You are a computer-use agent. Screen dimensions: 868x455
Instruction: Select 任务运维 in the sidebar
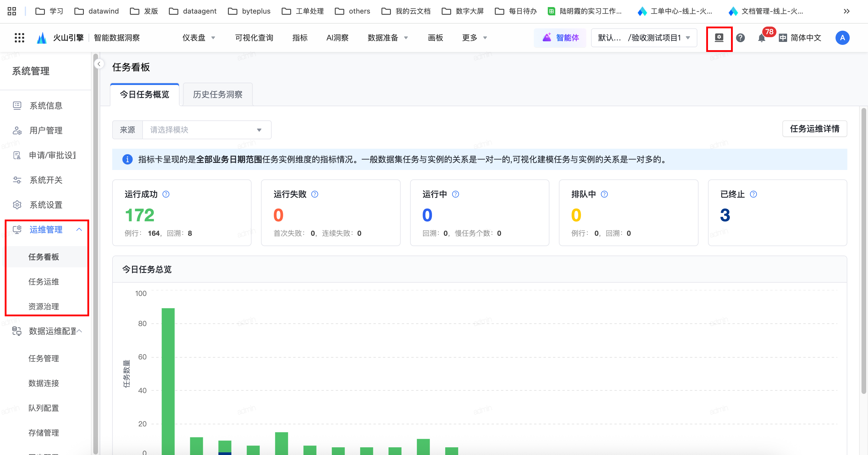(x=43, y=282)
